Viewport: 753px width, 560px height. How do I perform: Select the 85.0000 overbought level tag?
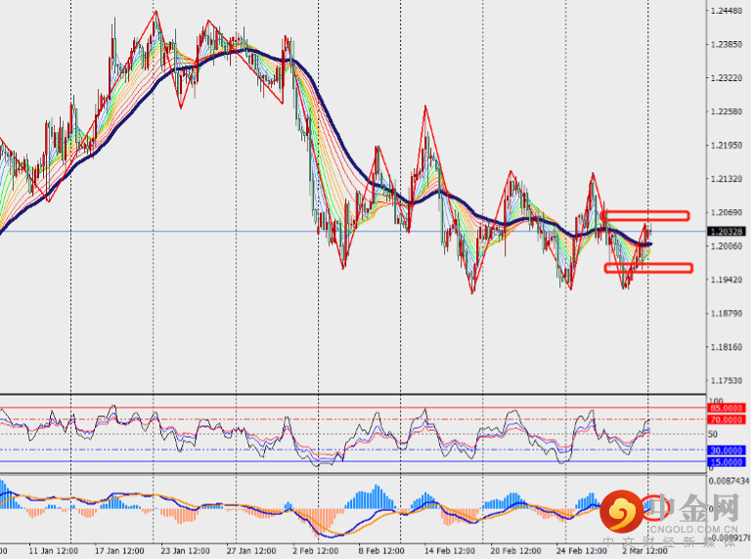[726, 408]
